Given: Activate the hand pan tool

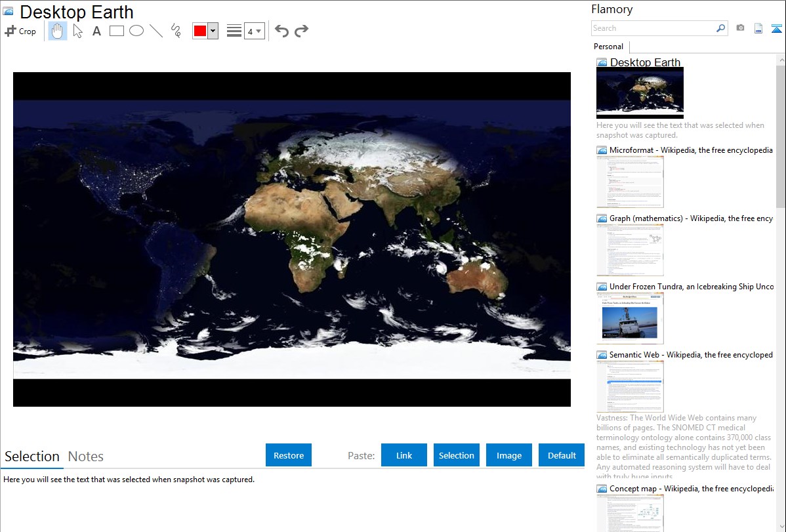Looking at the screenshot, I should click(58, 31).
